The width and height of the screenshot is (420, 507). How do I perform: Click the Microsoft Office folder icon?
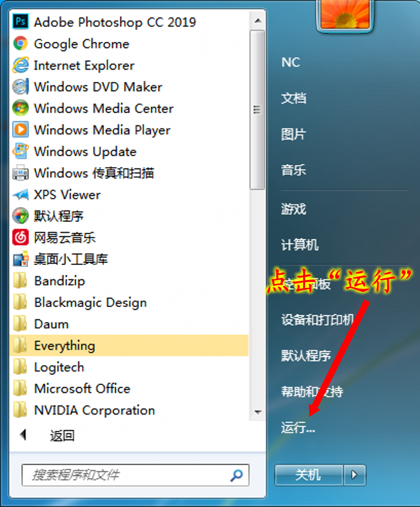click(x=20, y=388)
